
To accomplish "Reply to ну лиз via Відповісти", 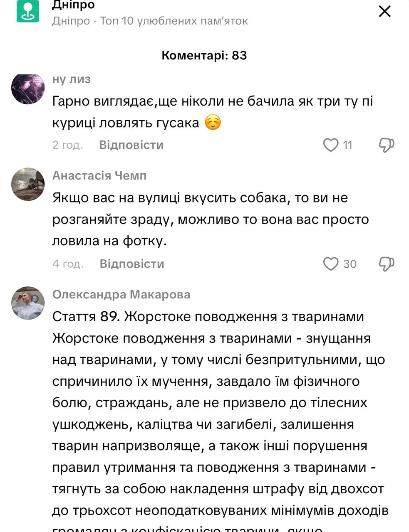I will pyautogui.click(x=131, y=145).
